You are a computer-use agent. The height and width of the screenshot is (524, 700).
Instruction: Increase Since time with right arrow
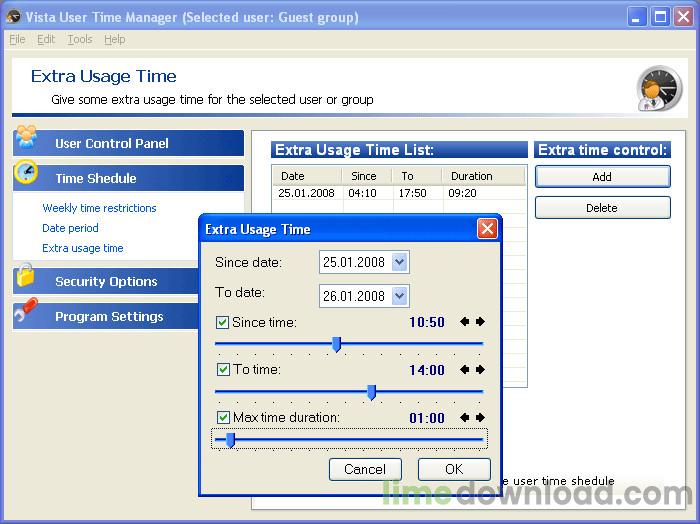click(x=480, y=322)
